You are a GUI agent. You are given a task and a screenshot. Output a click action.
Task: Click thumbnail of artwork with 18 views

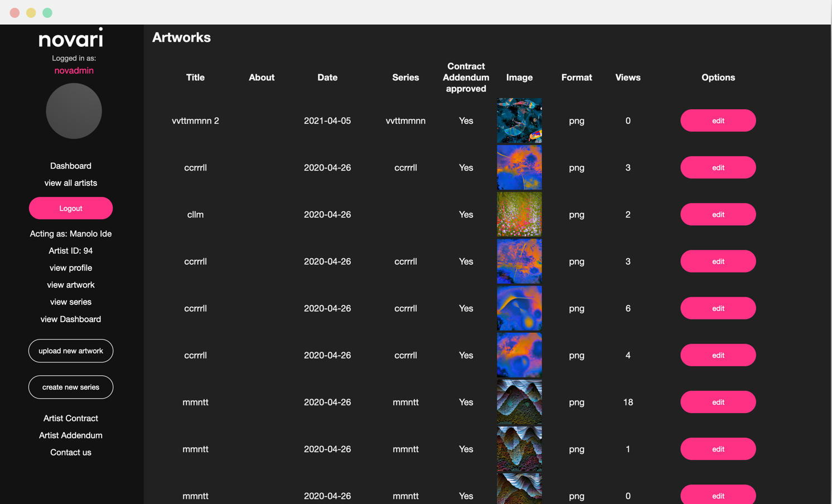click(519, 402)
